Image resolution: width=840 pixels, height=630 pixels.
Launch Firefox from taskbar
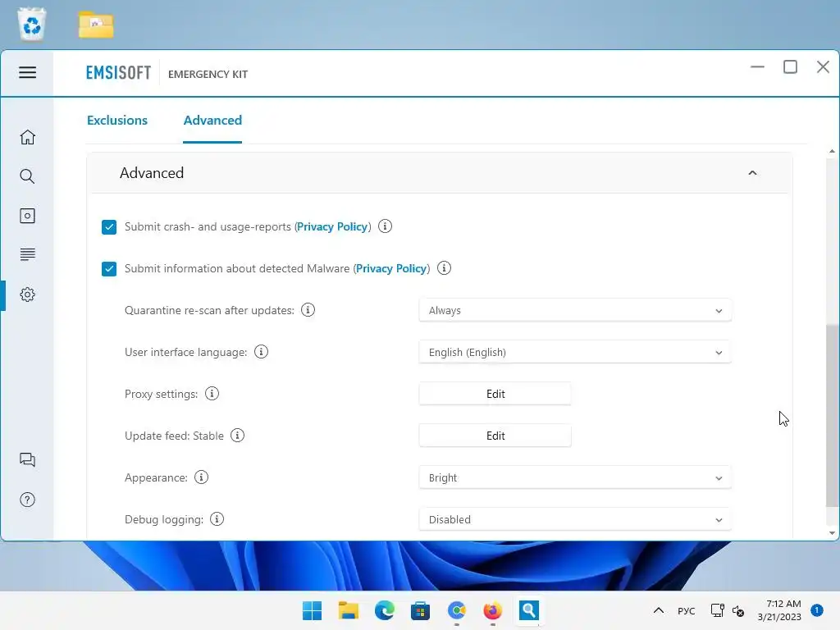(x=492, y=610)
